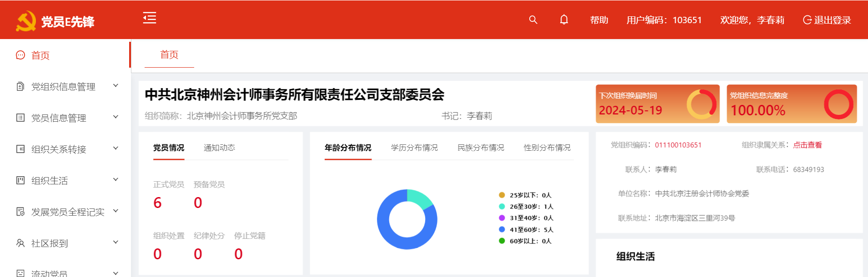
Task: Click the 退出登录 logout button
Action: tap(827, 20)
